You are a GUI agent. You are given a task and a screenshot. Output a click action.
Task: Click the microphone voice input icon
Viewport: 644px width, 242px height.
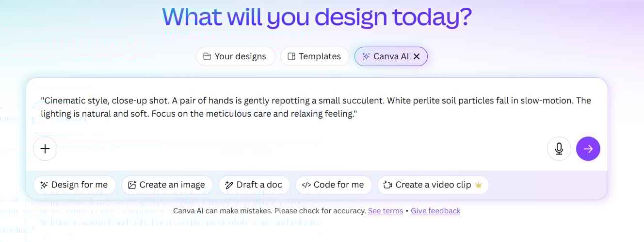(559, 149)
